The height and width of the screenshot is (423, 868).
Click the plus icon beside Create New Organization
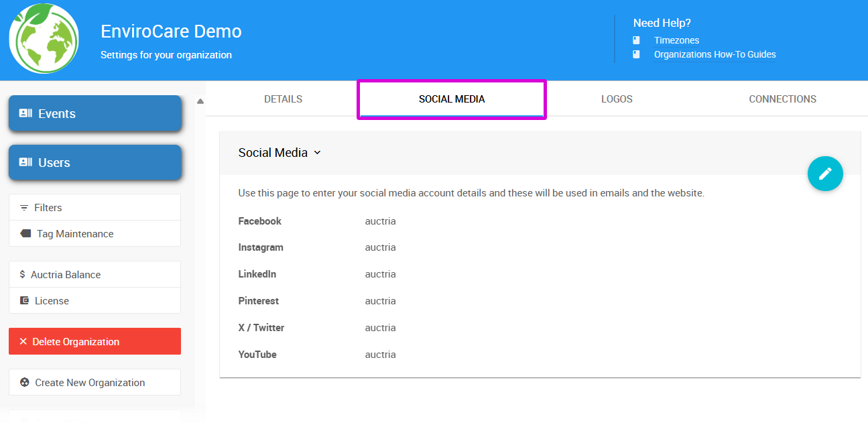pos(25,382)
